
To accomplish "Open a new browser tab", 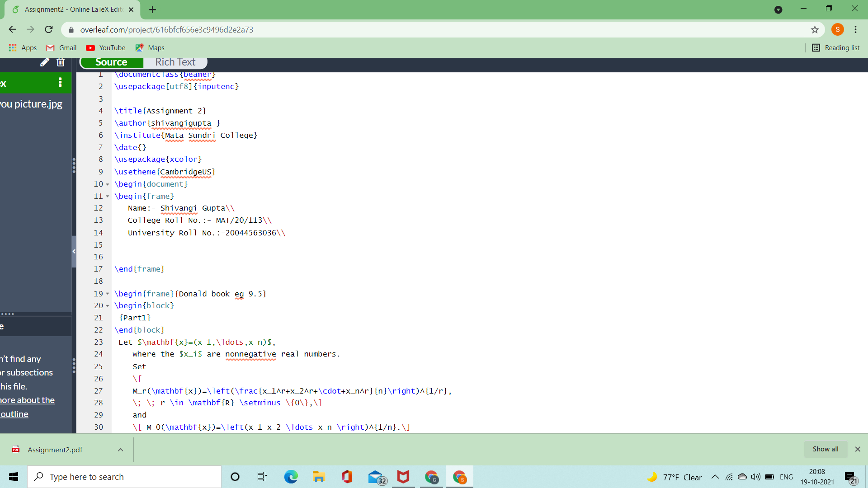I will (153, 9).
